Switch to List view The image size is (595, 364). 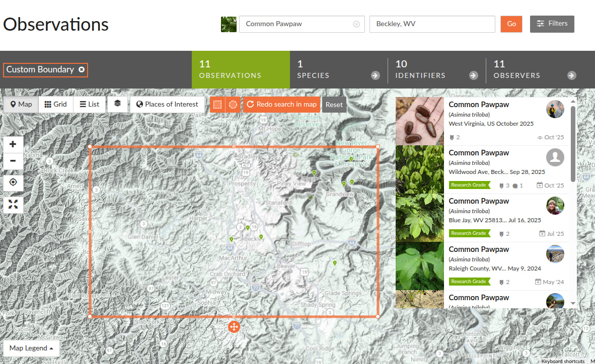tap(90, 105)
